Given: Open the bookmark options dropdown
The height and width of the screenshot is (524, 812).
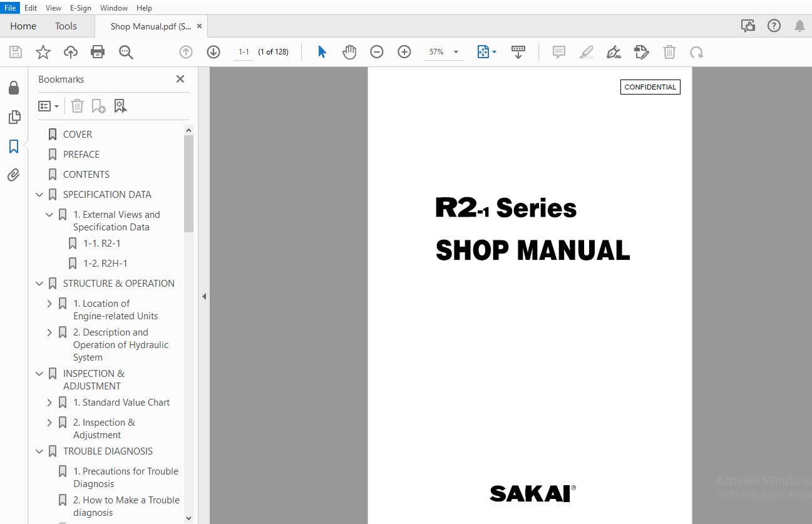Looking at the screenshot, I should click(49, 106).
